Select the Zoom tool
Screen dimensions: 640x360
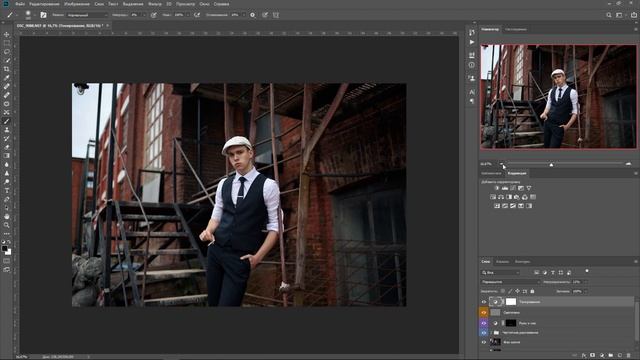click(7, 225)
